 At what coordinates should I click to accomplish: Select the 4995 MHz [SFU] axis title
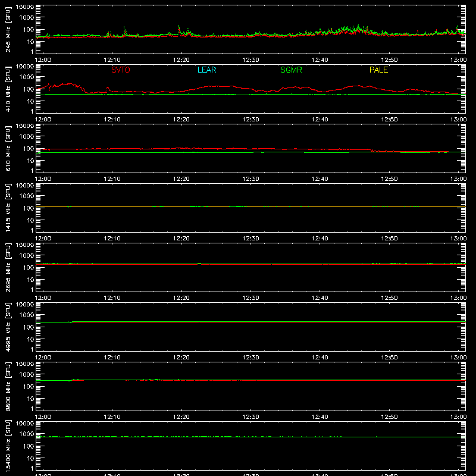pyautogui.click(x=8, y=327)
